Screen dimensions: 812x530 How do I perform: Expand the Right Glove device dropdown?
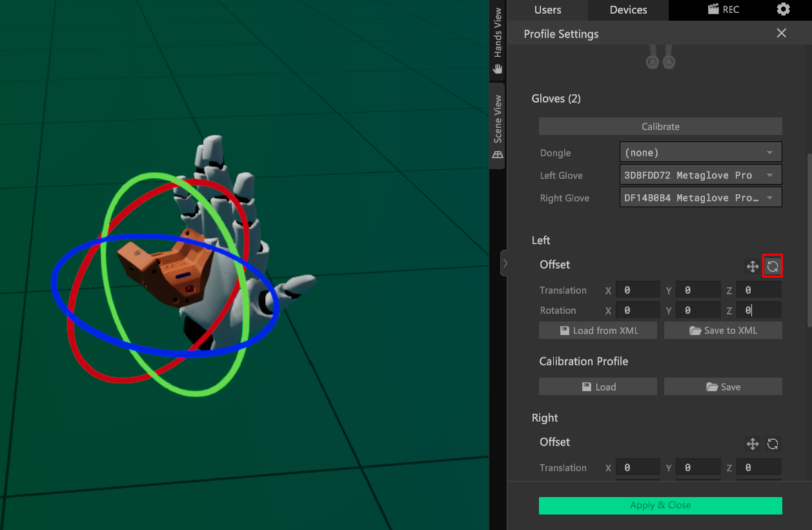click(x=700, y=198)
